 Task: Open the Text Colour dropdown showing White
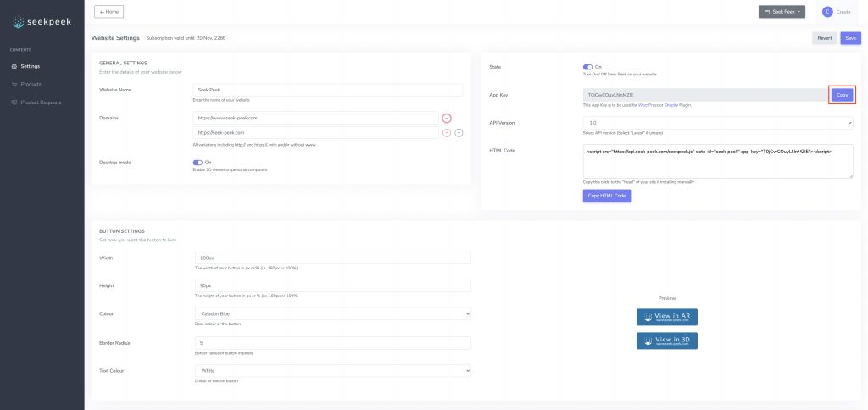click(332, 371)
